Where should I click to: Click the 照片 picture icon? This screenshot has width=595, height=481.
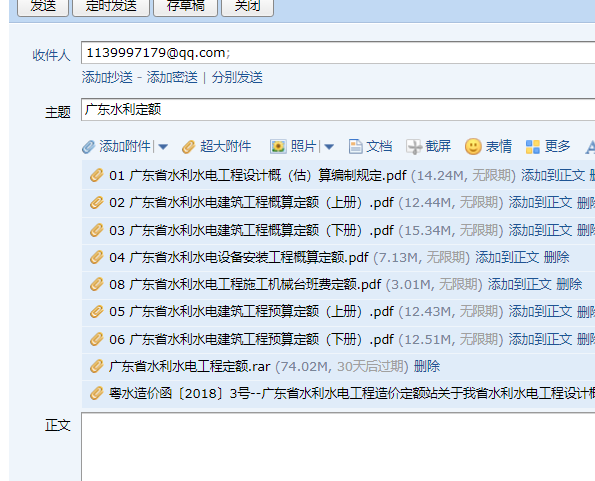278,146
